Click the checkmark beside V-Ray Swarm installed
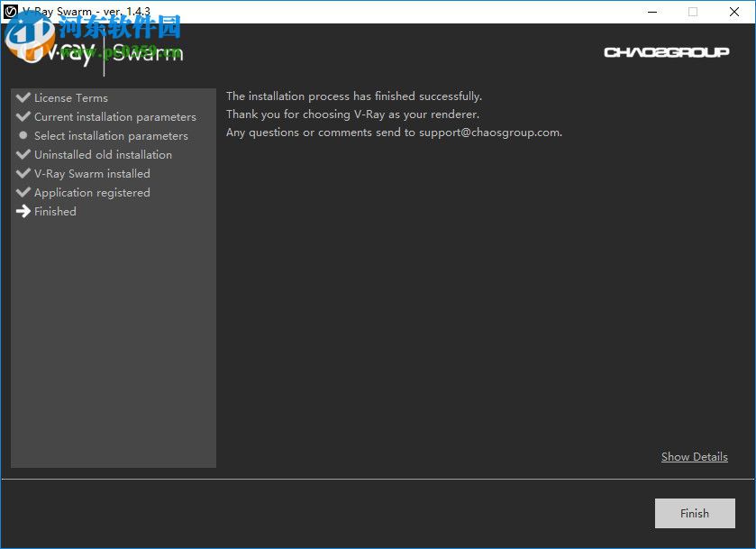Viewport: 756px width, 549px height. tap(22, 173)
